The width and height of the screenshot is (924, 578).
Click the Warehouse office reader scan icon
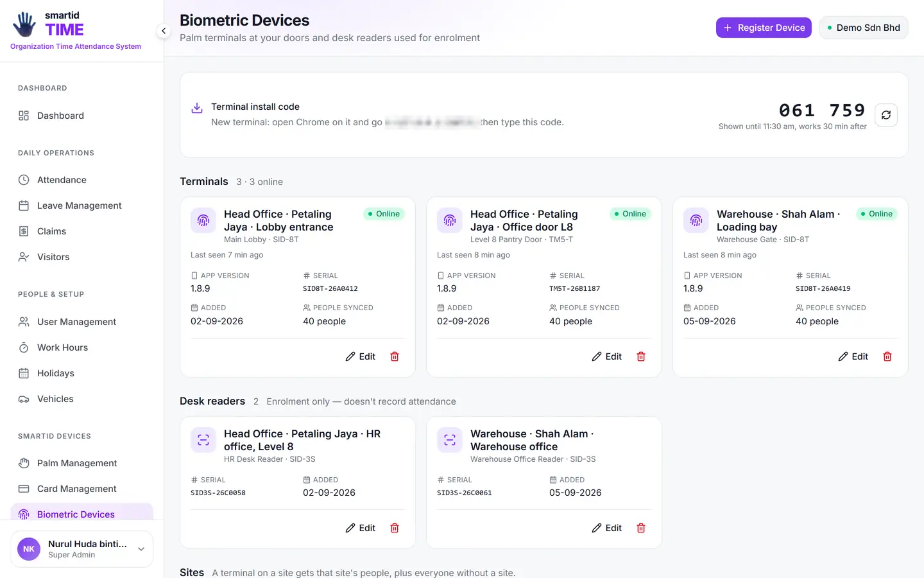450,440
